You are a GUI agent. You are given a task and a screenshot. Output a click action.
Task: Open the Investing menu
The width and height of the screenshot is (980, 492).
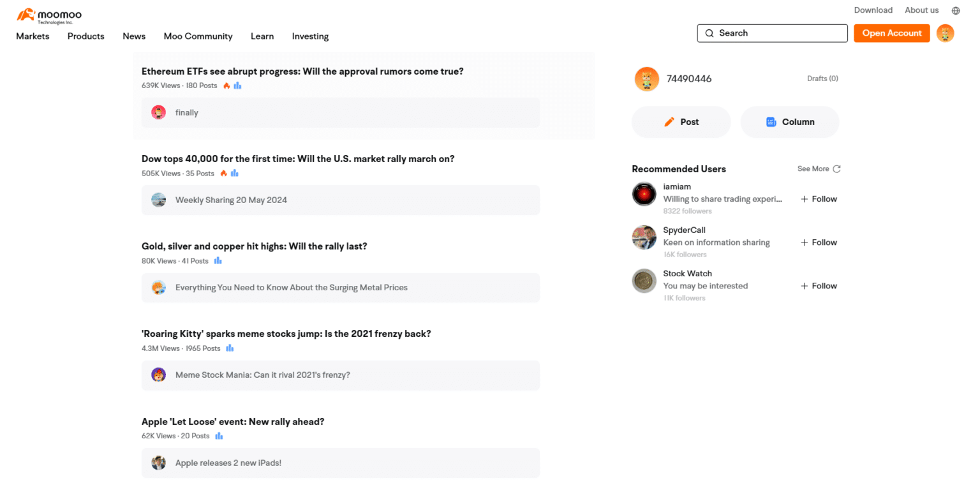coord(310,36)
